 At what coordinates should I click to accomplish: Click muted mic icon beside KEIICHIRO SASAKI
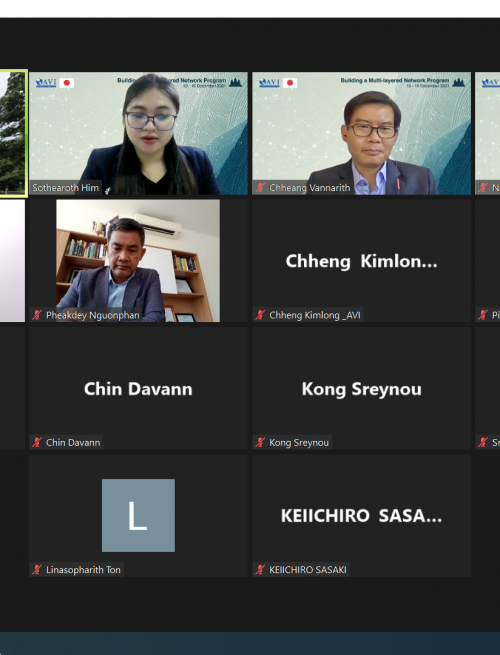tap(260, 569)
